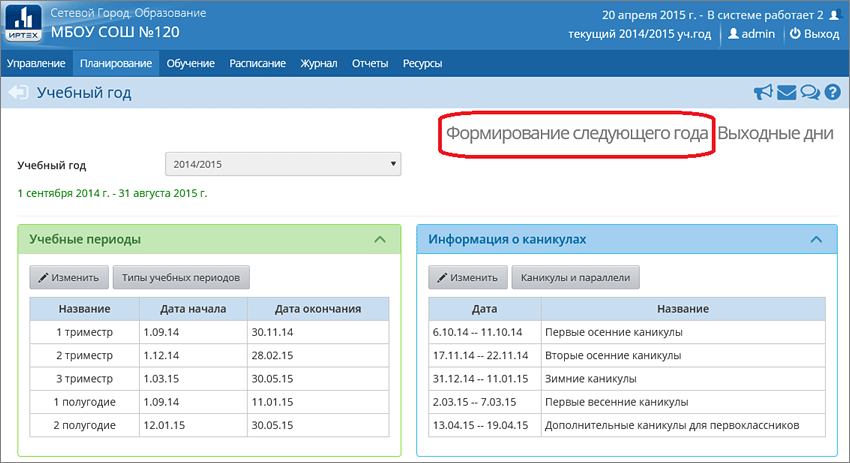
Task: Click the Типы учебных периодов button
Action: coord(181,277)
